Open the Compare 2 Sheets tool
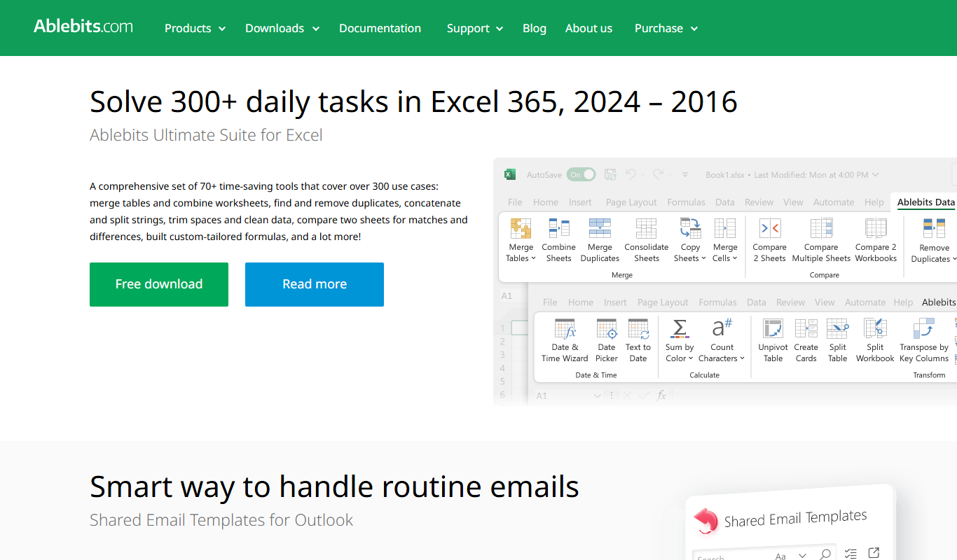This screenshot has width=957, height=560. click(x=769, y=229)
